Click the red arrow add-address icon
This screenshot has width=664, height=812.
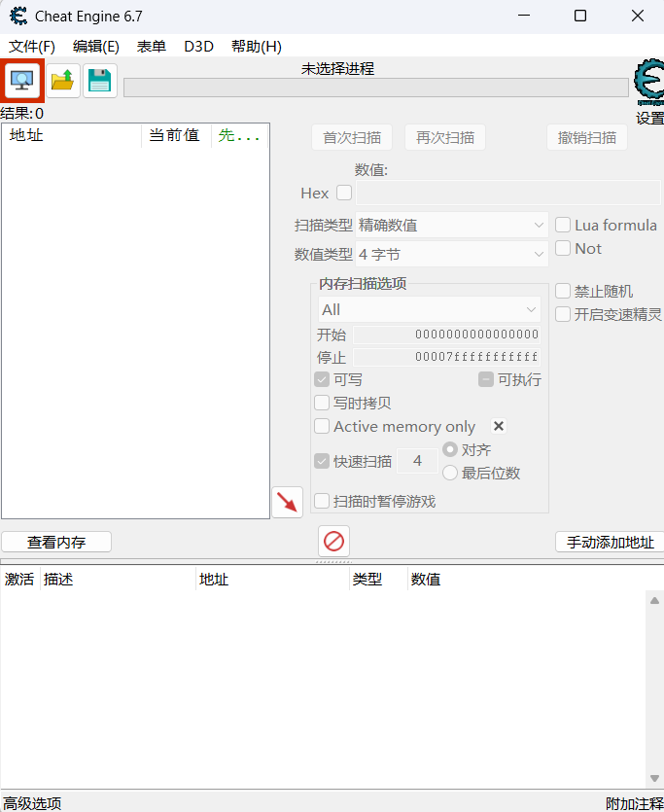tap(287, 502)
